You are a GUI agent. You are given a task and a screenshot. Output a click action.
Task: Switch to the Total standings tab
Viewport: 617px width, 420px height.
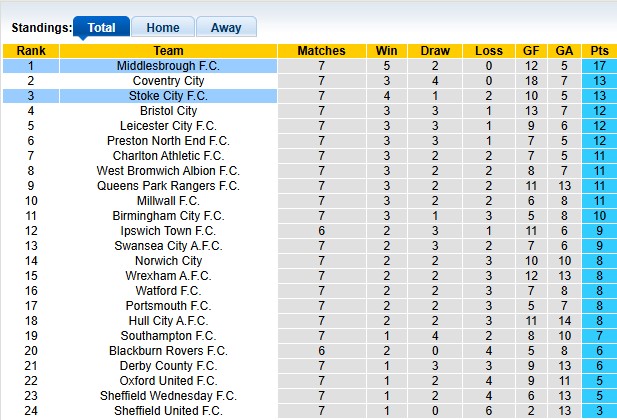(101, 28)
